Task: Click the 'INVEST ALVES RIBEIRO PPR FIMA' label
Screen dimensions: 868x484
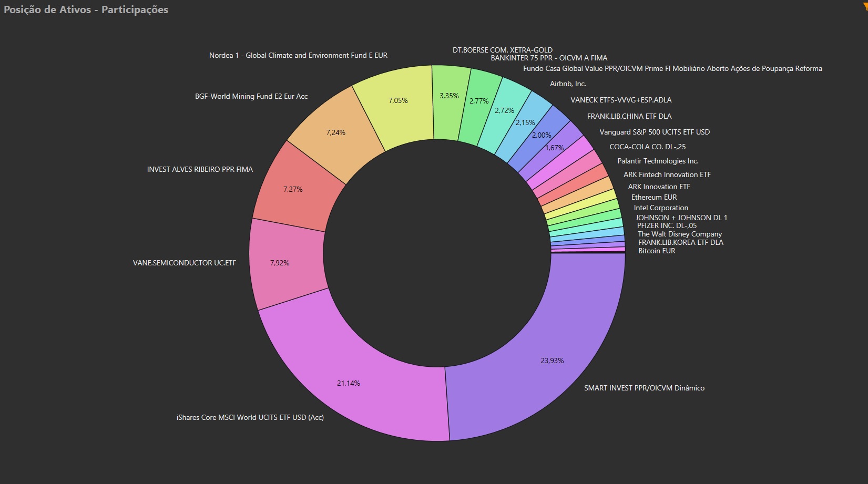Action: click(x=200, y=169)
